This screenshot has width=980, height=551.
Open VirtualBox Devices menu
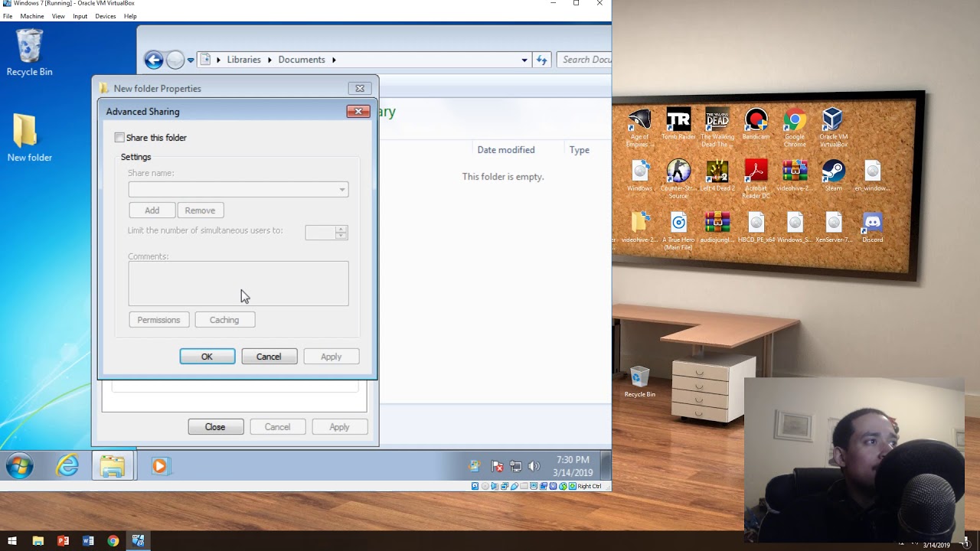pos(106,16)
